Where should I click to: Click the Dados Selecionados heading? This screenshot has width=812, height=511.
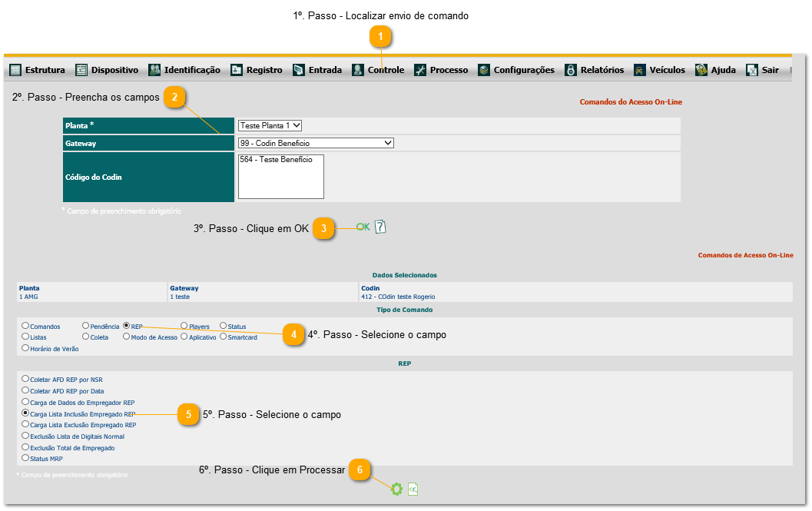(404, 275)
